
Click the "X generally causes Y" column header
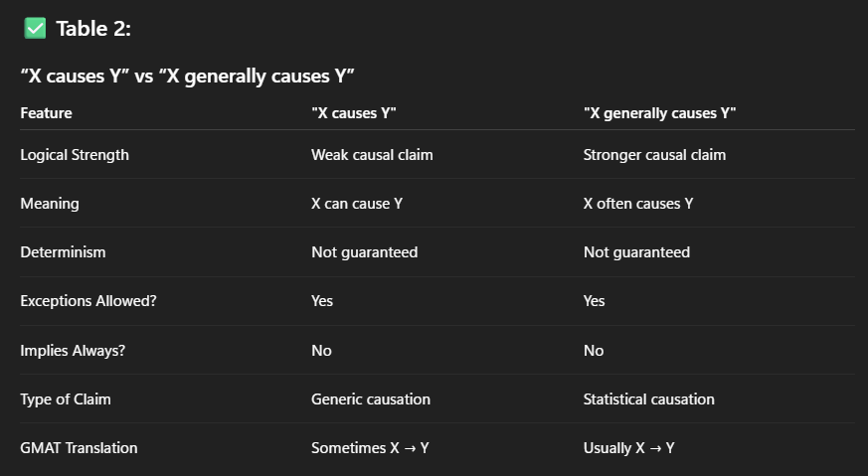[x=659, y=113]
